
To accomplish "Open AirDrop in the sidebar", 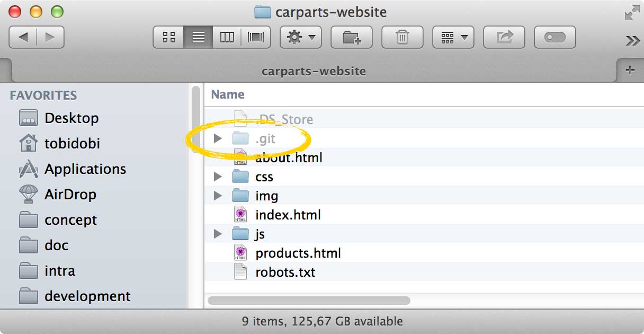I will click(x=70, y=195).
